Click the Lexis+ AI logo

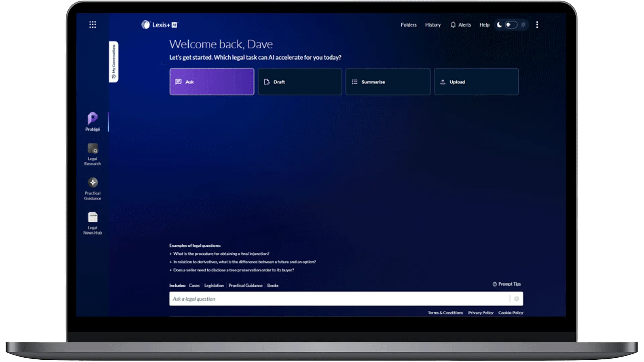(159, 25)
